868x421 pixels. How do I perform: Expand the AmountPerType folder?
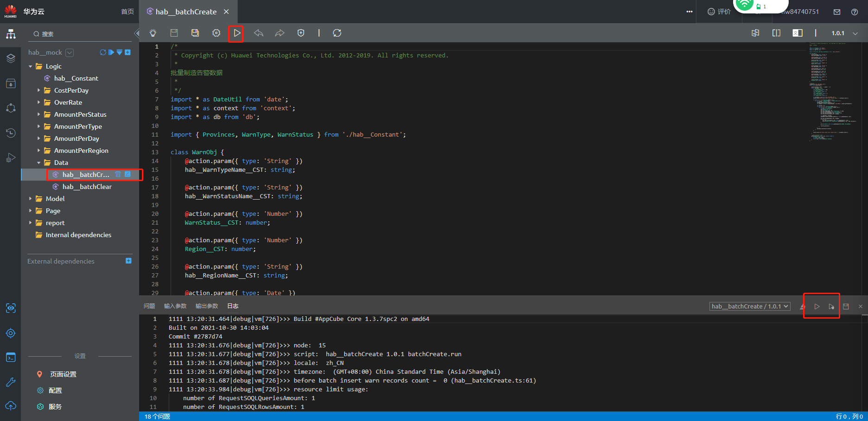39,126
